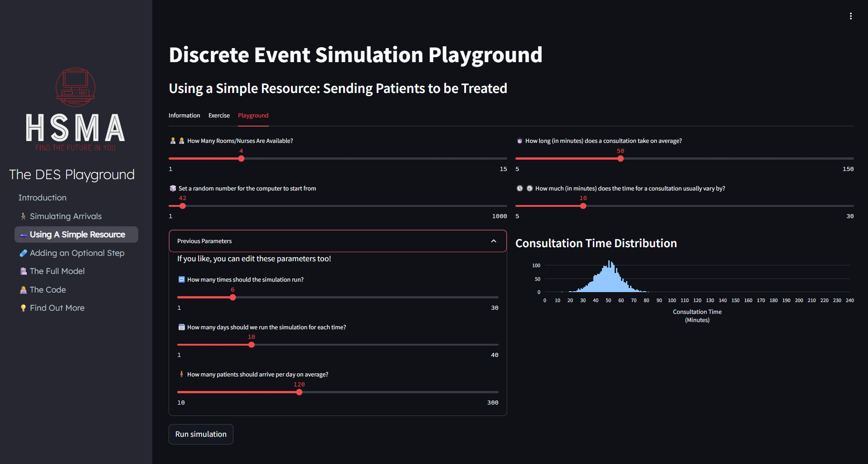Click the lightbulb icon beside Find Out More
The image size is (868, 464).
[24, 308]
